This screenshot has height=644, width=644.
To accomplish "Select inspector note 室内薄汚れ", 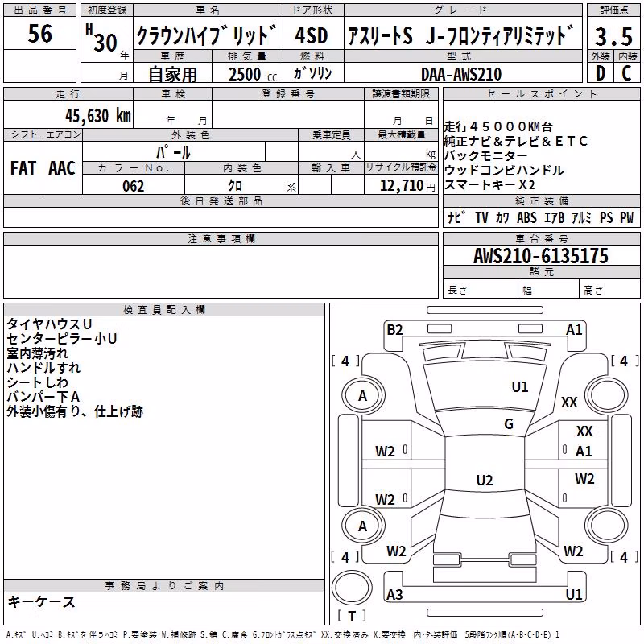I will tap(37, 353).
